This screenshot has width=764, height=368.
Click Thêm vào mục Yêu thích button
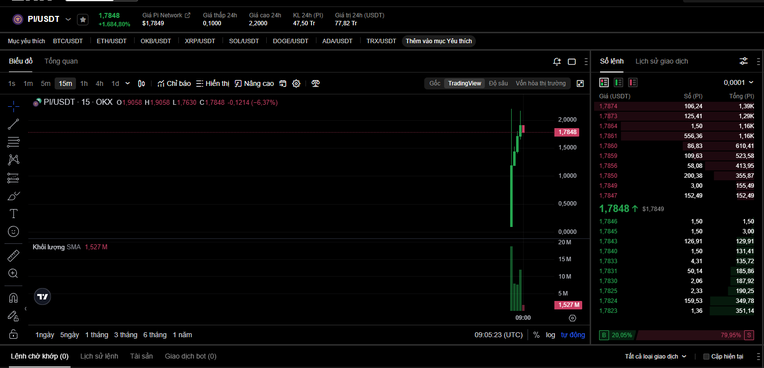click(439, 41)
